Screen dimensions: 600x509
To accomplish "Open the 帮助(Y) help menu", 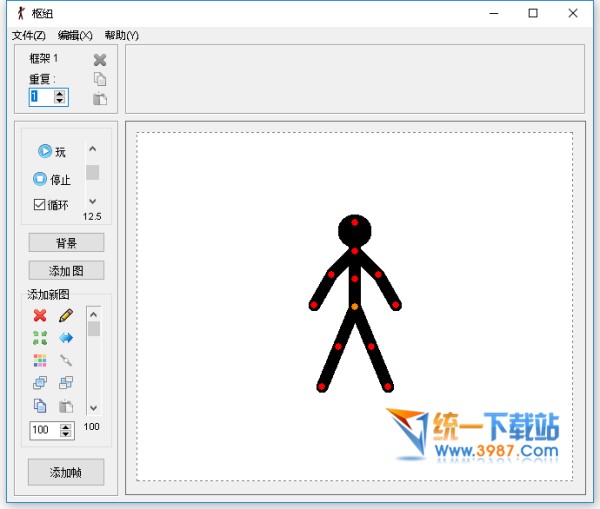I will [x=122, y=36].
